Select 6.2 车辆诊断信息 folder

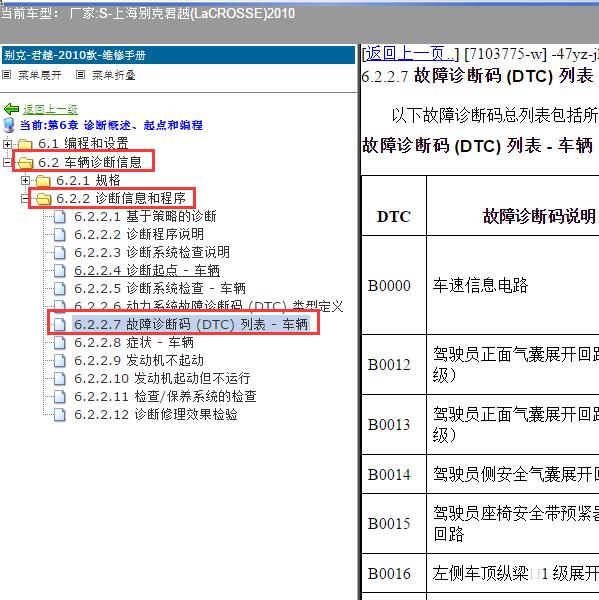coord(90,162)
